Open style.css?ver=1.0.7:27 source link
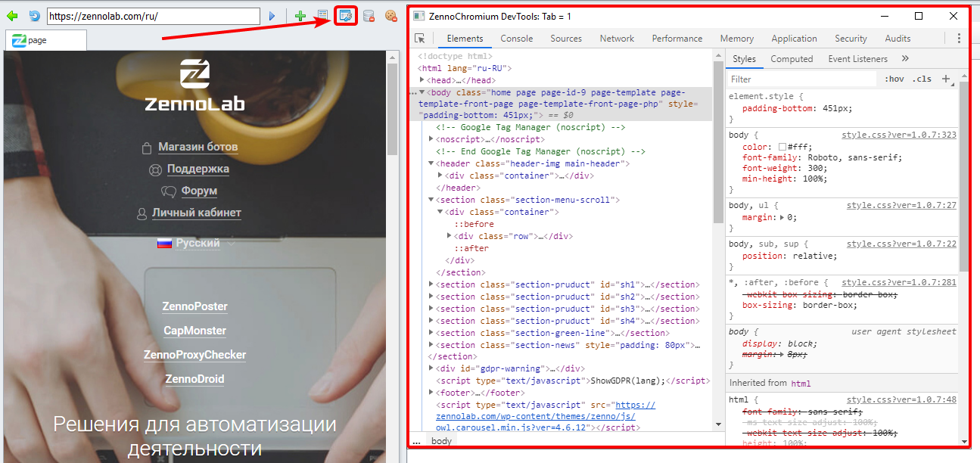The image size is (980, 463). click(x=901, y=205)
